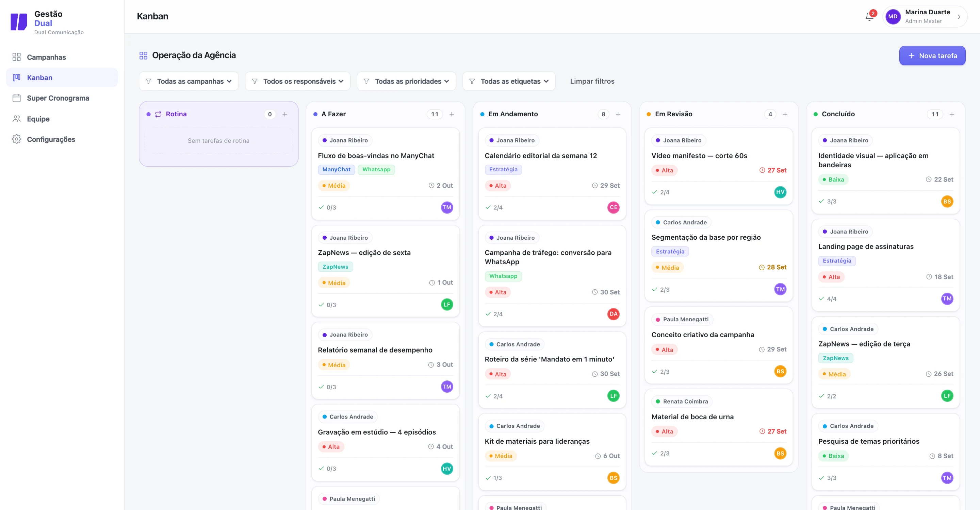Click LF avatar on ZapNews edição de sexta card
The width and height of the screenshot is (980, 510).
447,304
